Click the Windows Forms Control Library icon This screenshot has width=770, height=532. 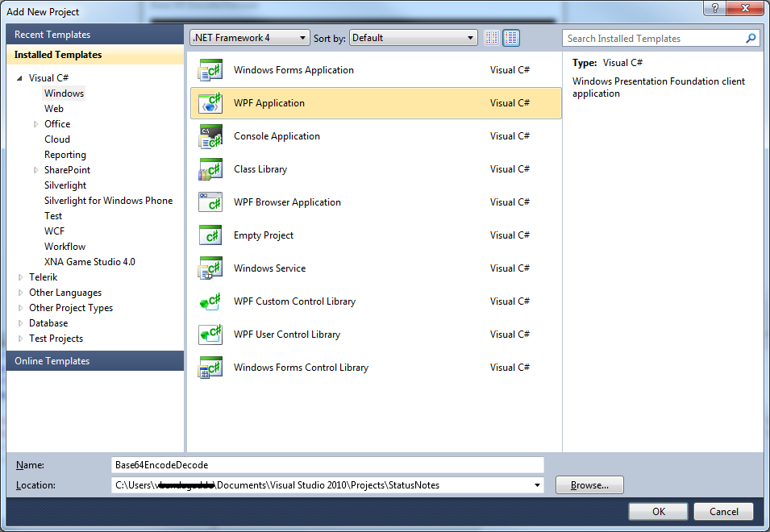click(x=210, y=368)
